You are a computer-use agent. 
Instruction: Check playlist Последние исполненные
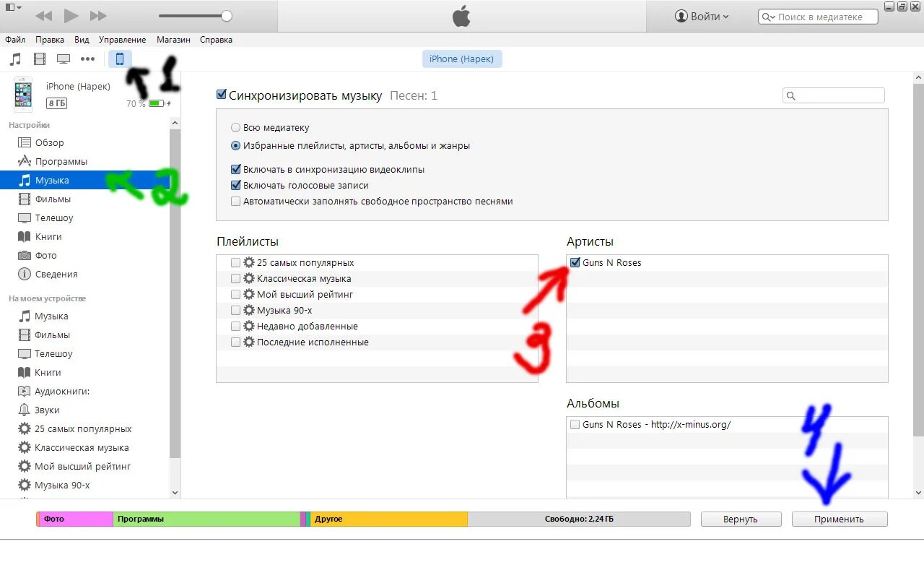click(x=235, y=342)
